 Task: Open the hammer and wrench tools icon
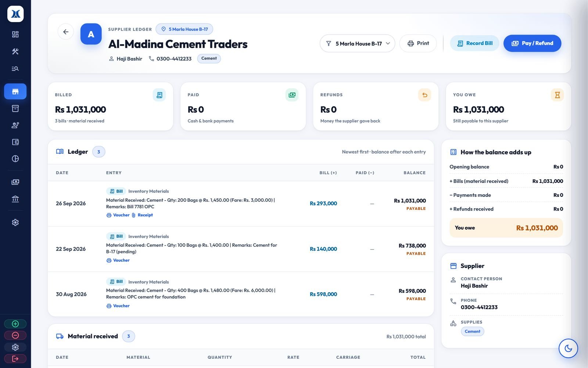(x=15, y=52)
